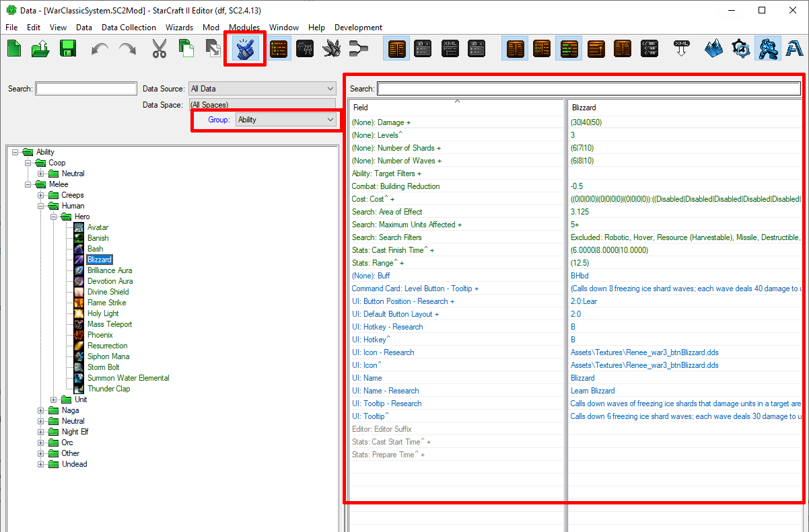This screenshot has width=809, height=532.
Task: Click the highlighted Data module icon
Action: point(768,48)
